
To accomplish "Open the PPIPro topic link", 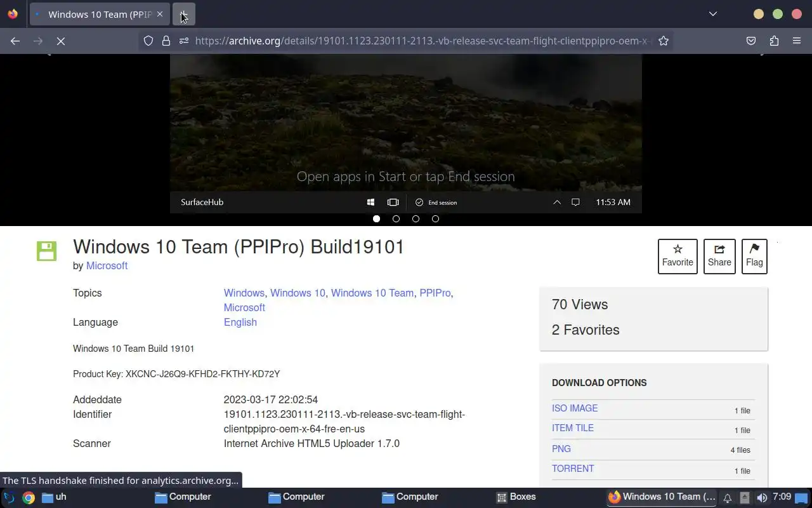I will point(435,293).
